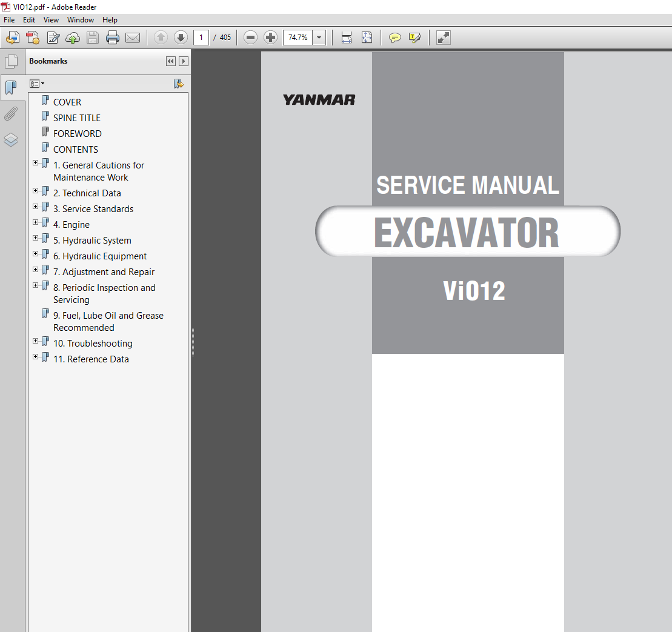Expand the 2. Technical Data bookmark
The height and width of the screenshot is (632, 672).
click(36, 191)
